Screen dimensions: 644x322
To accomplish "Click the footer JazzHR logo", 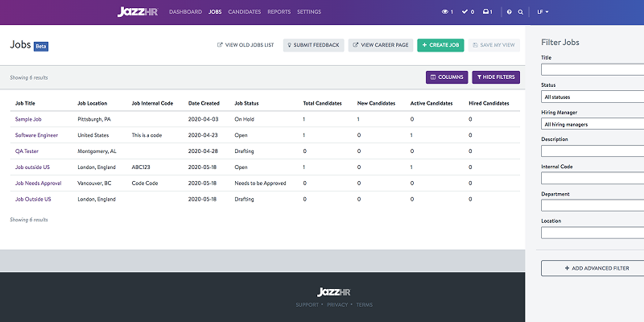I will [334, 292].
